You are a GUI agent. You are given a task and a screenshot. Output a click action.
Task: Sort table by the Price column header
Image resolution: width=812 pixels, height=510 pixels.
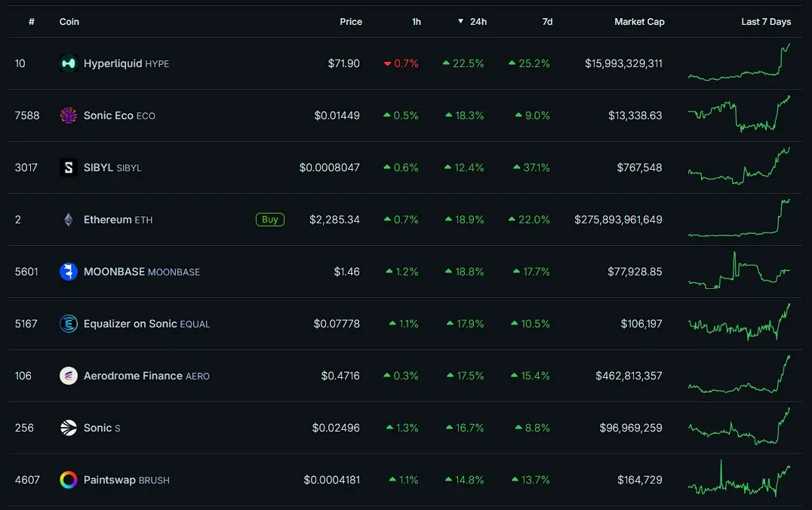[x=351, y=22]
